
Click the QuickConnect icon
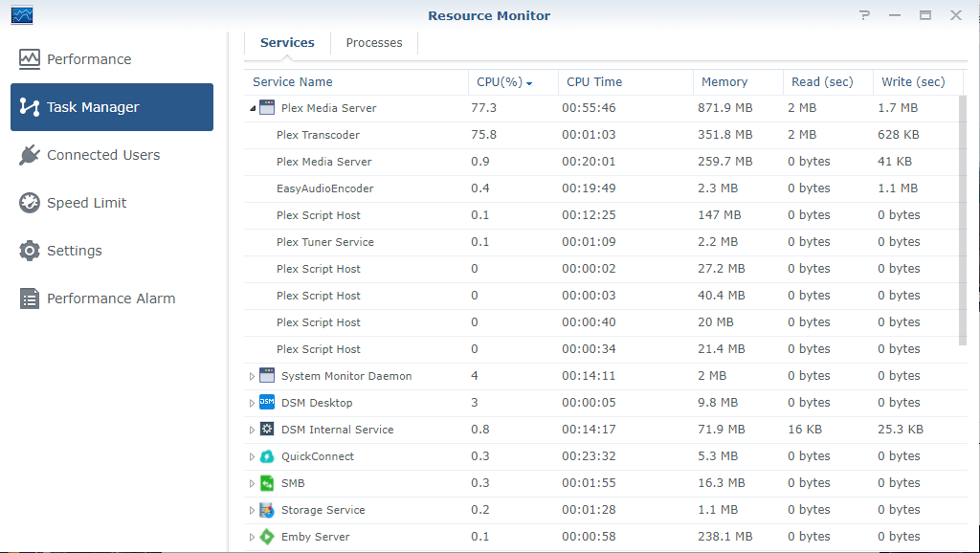[267, 456]
